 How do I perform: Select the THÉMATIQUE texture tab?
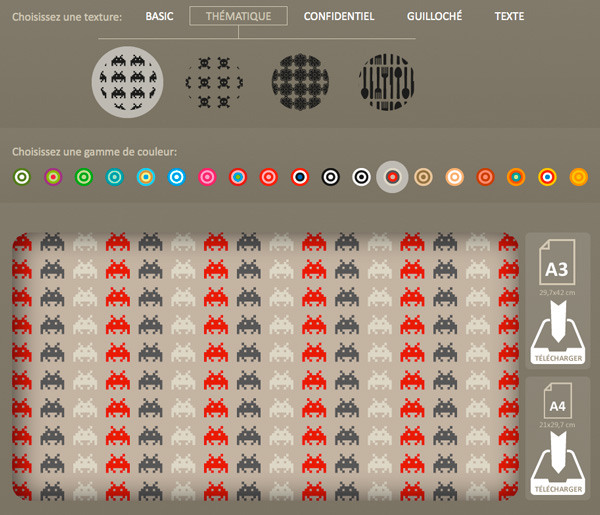click(238, 16)
